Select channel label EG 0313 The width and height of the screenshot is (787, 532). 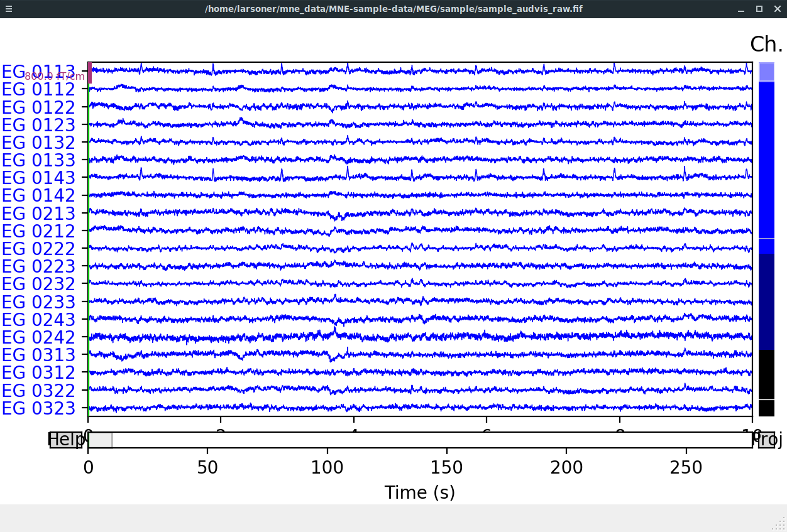[38, 355]
